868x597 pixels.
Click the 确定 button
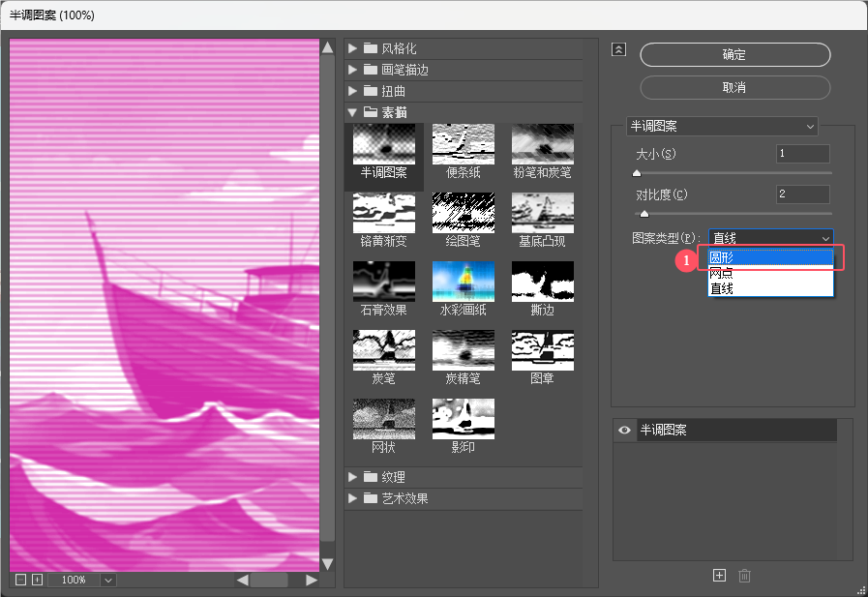[x=735, y=55]
